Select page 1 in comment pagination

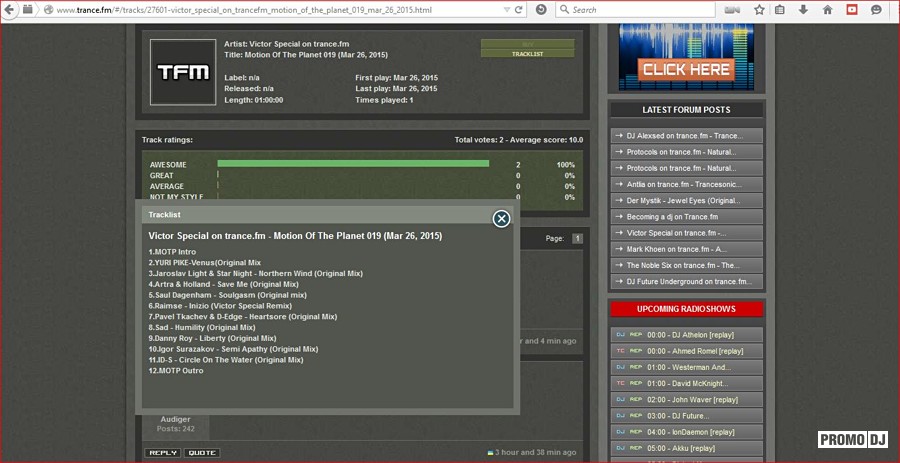point(577,238)
